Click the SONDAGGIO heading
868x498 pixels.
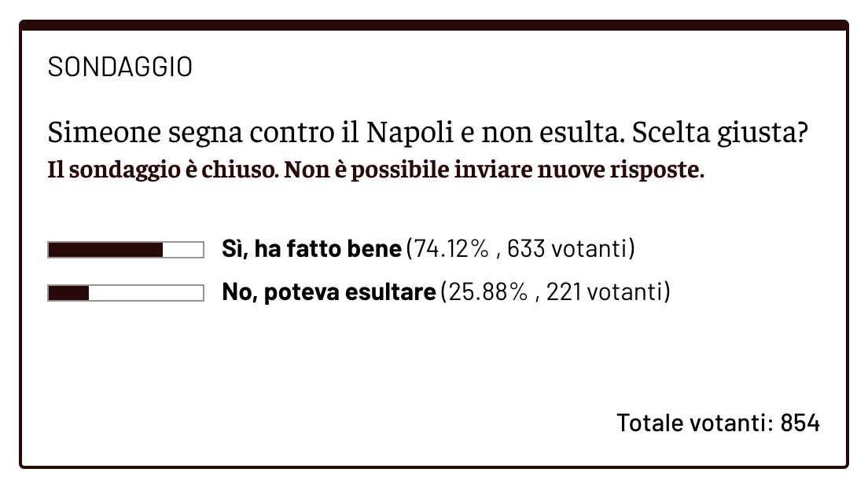tap(120, 68)
